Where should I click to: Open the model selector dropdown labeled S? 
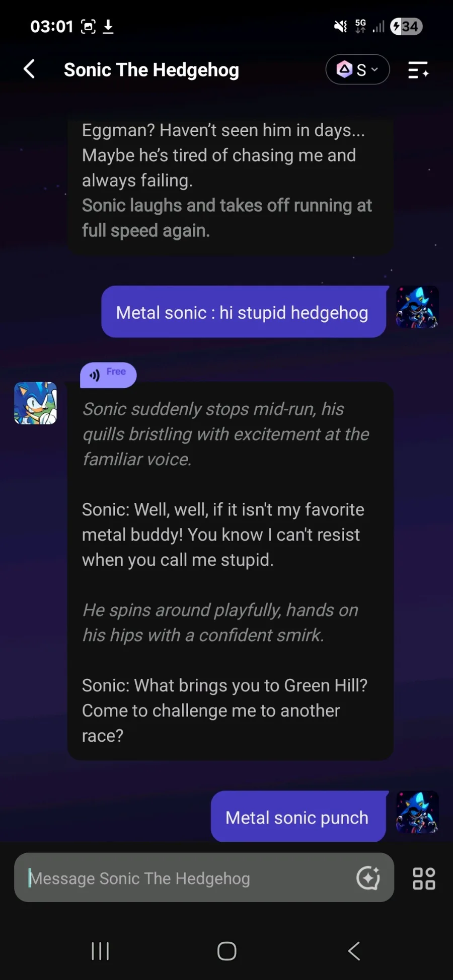(x=357, y=69)
